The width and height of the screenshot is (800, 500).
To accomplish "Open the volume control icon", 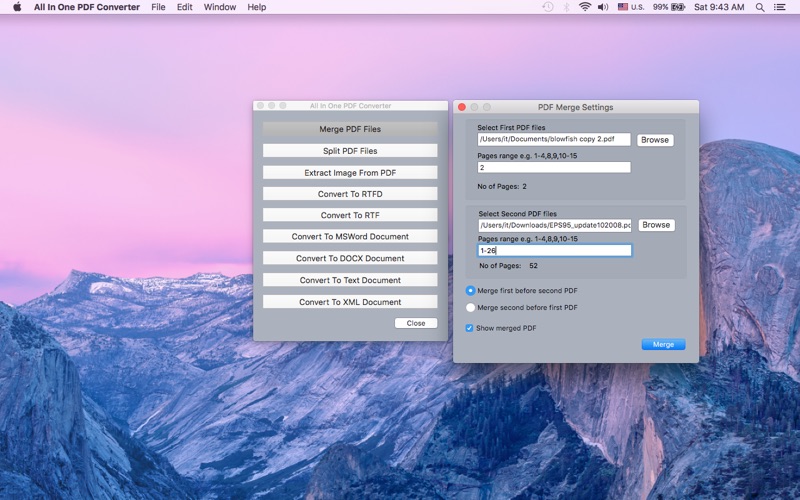I will [x=603, y=7].
